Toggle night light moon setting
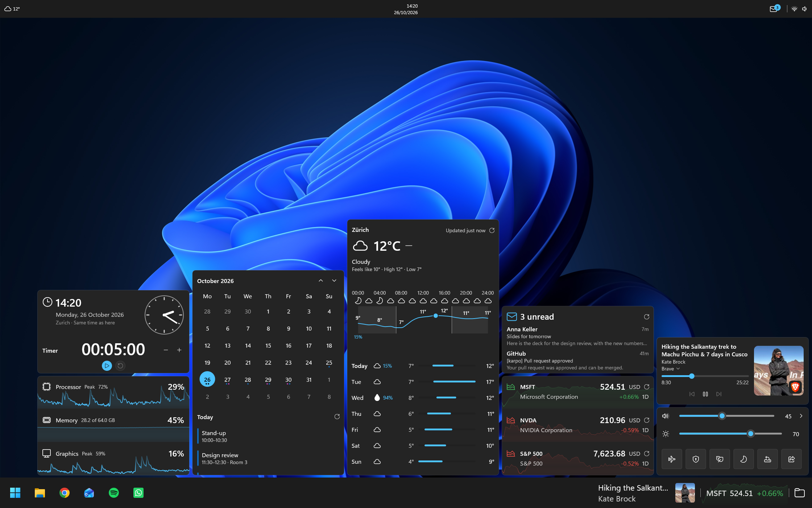Screen dimensions: 812x508 743,459
